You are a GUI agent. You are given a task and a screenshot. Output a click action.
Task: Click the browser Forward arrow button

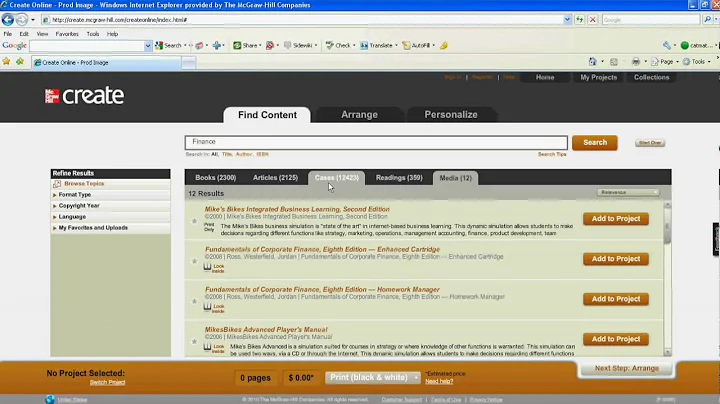point(22,20)
